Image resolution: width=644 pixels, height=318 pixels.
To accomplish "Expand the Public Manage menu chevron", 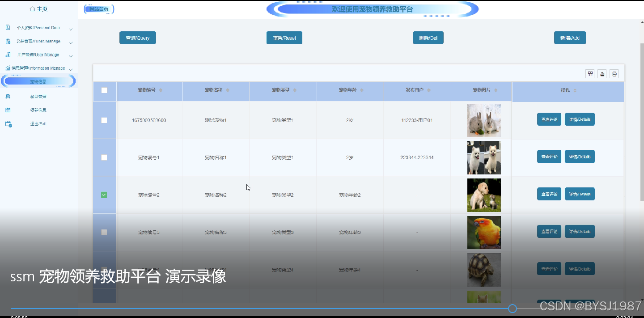I will pos(71,42).
